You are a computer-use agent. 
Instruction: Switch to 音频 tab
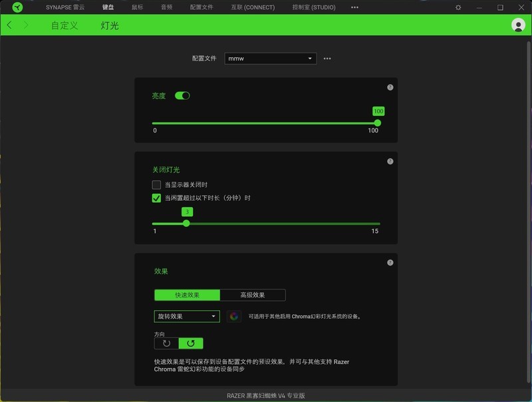coord(167,7)
